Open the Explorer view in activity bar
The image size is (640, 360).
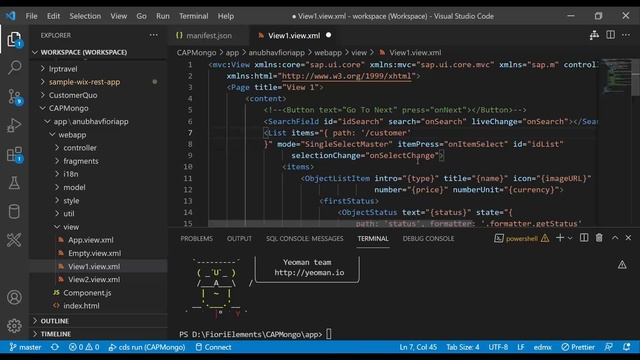(14, 40)
